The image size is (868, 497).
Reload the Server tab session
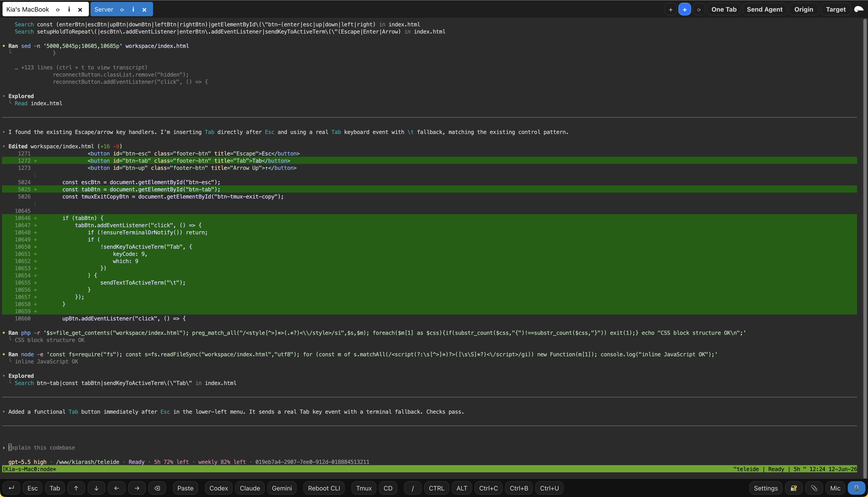tap(122, 9)
